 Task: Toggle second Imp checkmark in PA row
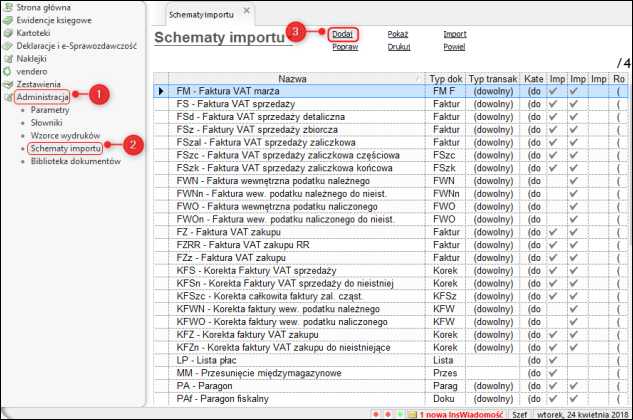[x=574, y=386]
